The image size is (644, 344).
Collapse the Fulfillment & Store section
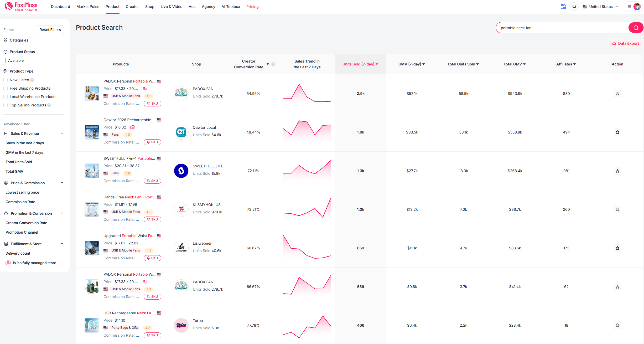point(62,244)
